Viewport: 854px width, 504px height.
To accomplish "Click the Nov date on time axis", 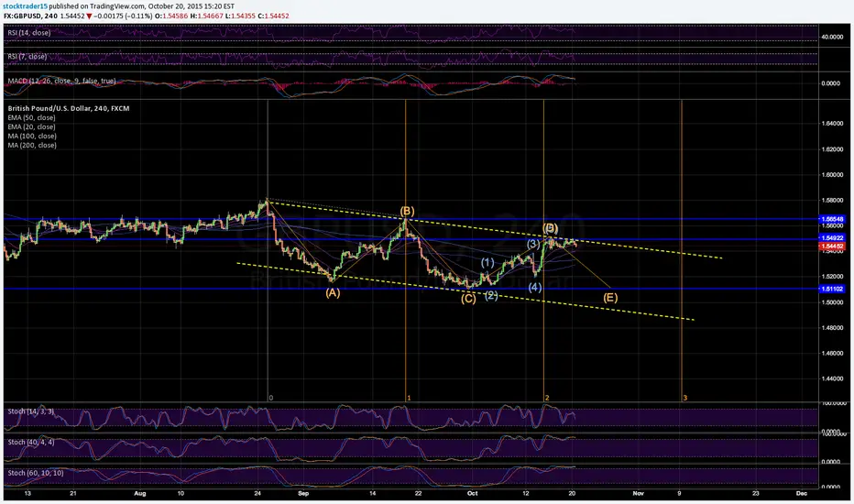I will 639,493.
